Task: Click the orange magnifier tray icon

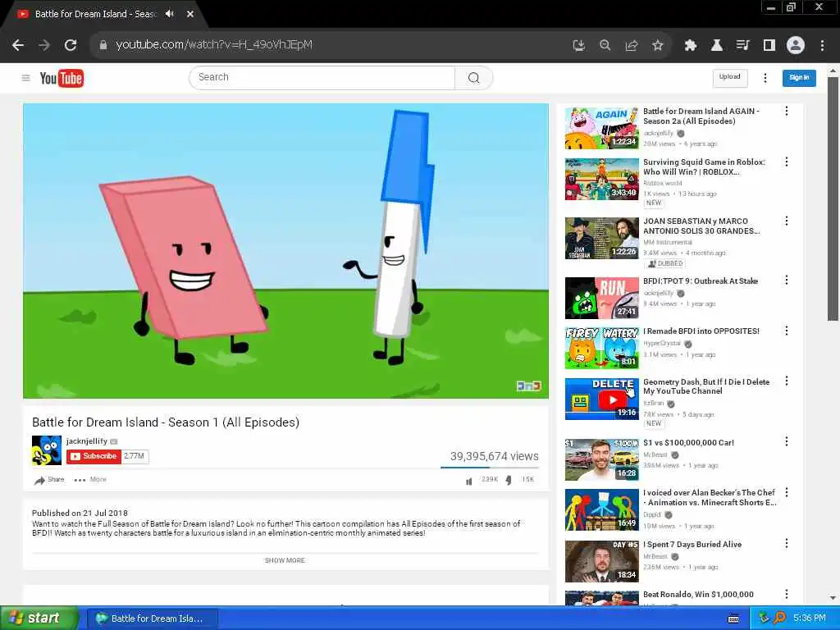Action: point(780,619)
